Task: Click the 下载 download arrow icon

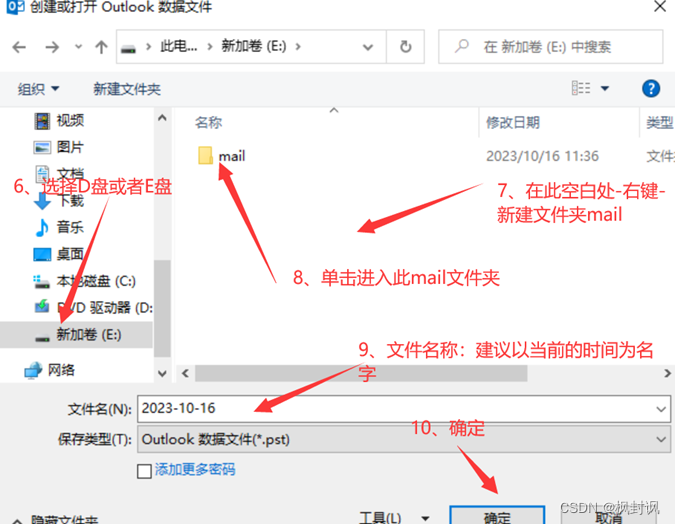Action: click(x=42, y=201)
